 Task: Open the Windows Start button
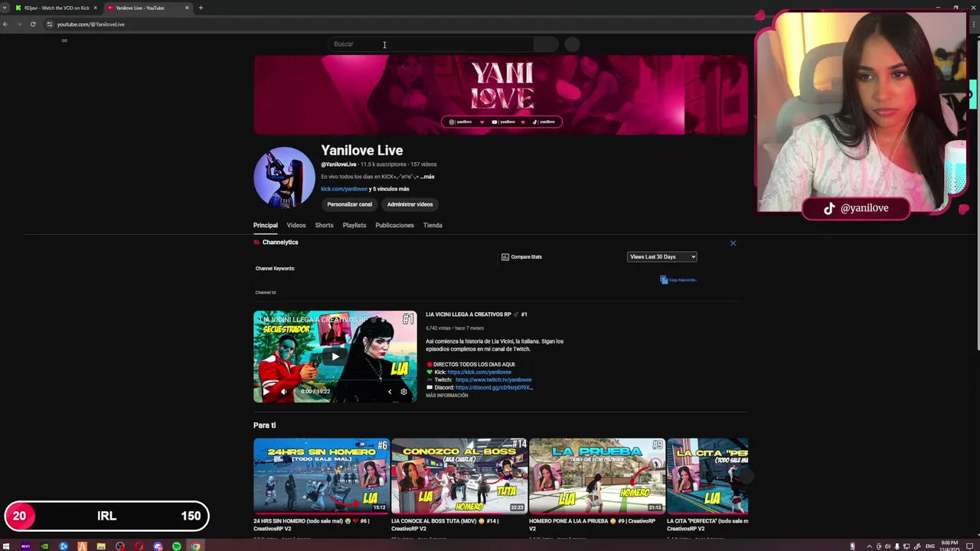[x=7, y=546]
